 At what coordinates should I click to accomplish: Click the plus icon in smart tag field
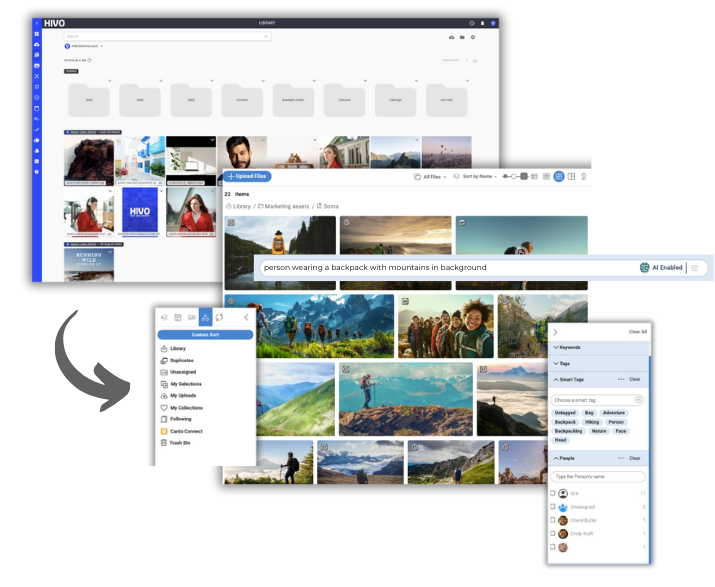pyautogui.click(x=638, y=400)
